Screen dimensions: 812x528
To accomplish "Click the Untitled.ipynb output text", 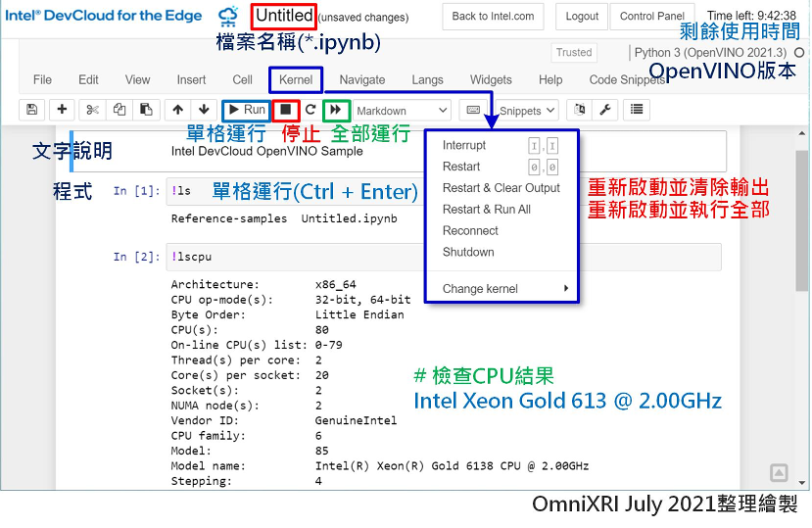I will click(349, 218).
